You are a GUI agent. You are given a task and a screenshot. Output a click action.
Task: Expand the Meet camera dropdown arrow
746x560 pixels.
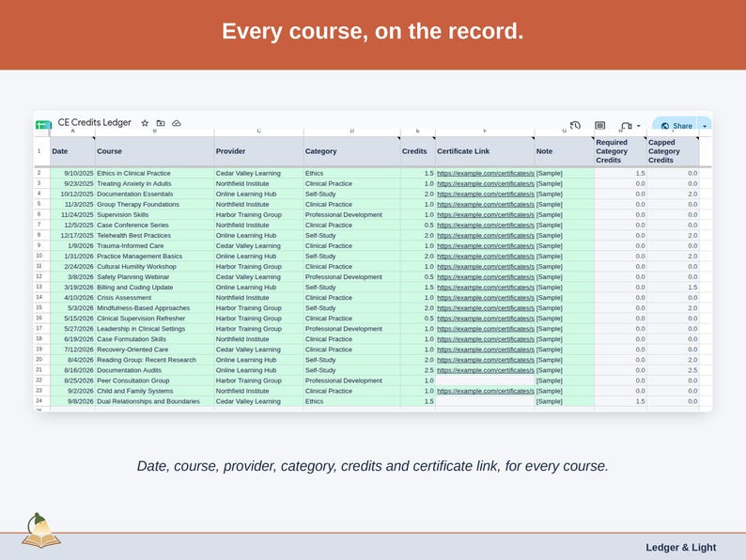tap(639, 126)
